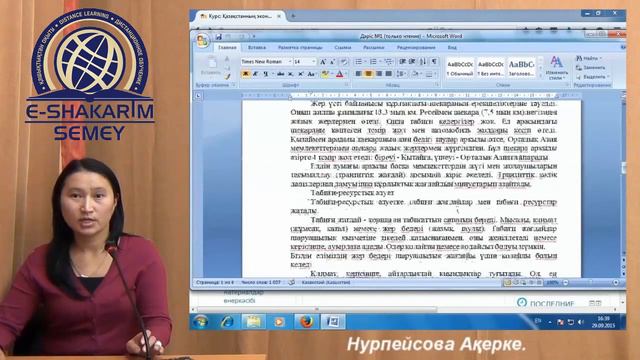Open Firefox from the taskbar
Image resolution: width=640 pixels, height=360 pixels.
click(x=307, y=322)
